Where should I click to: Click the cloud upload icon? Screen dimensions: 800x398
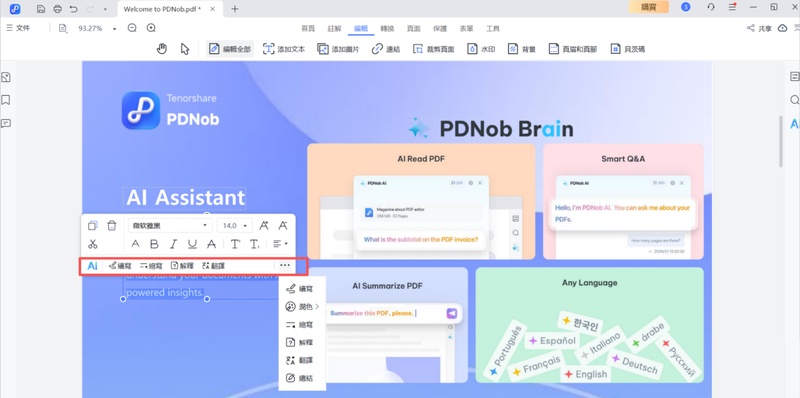coord(783,29)
